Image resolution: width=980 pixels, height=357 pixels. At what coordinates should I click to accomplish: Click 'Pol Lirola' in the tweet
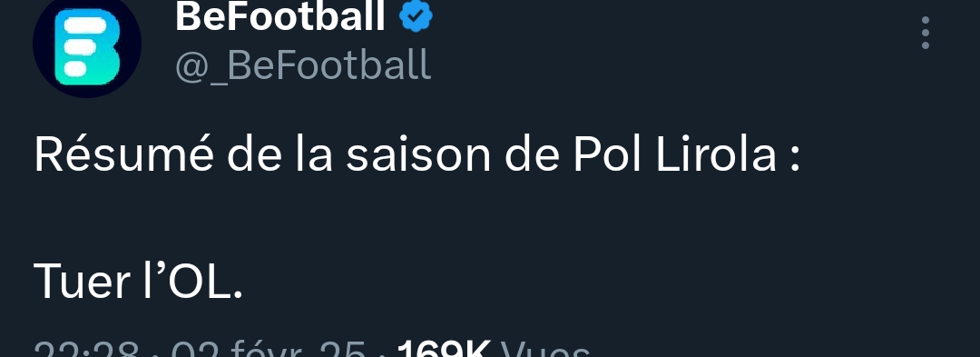point(675,154)
